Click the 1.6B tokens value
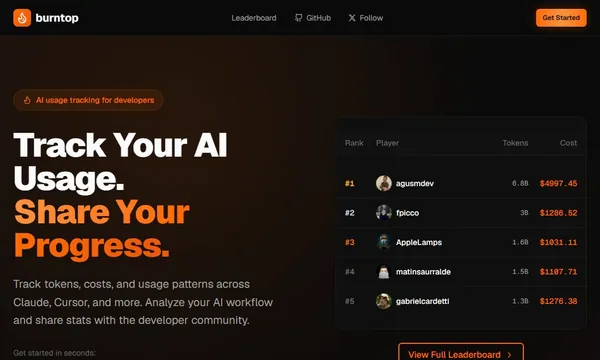This screenshot has width=600, height=360. pos(520,243)
